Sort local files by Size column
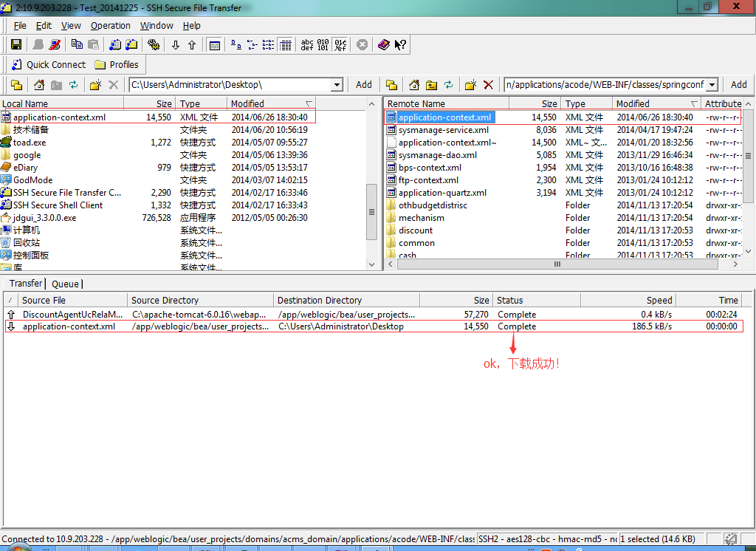 tap(150, 103)
